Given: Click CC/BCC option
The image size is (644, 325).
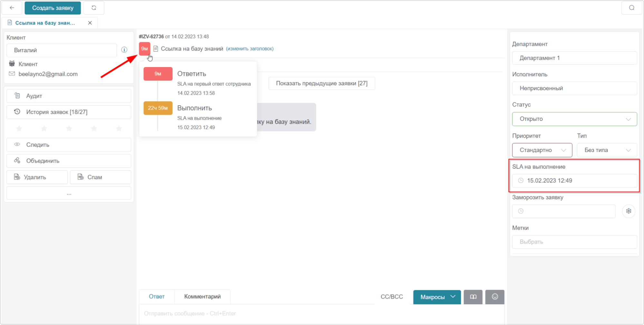Looking at the screenshot, I should (x=391, y=297).
